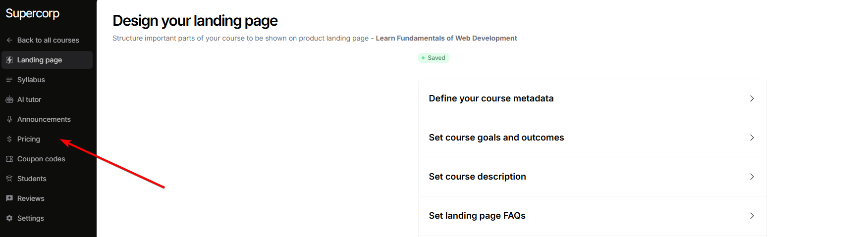Click the back arrow icon in sidebar
Screen dimensions: 868x237
9,40
